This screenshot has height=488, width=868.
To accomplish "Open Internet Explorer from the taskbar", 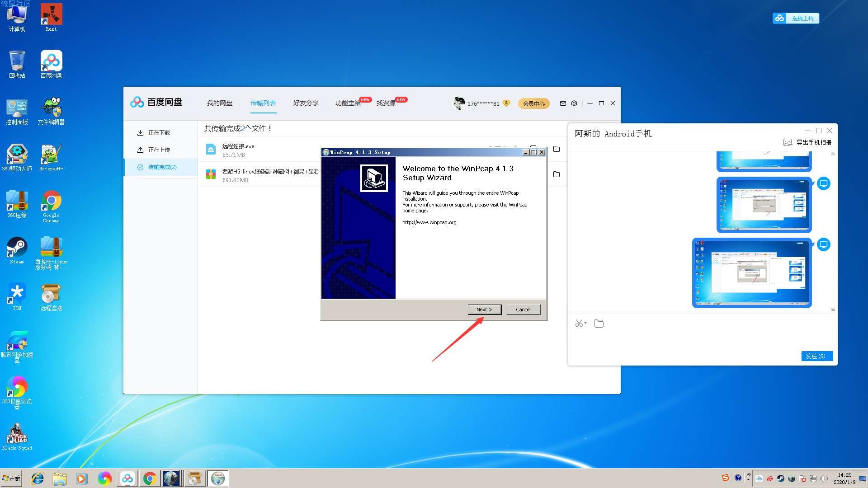I will coord(37,479).
